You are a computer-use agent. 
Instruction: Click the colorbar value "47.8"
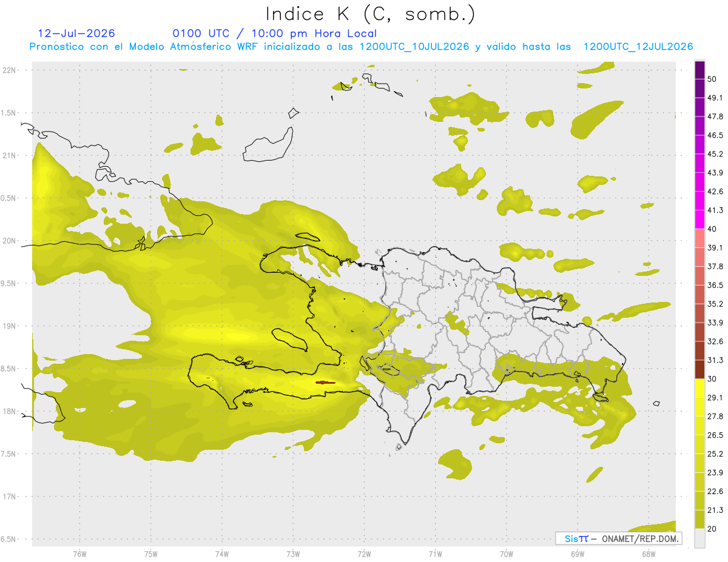(715, 116)
